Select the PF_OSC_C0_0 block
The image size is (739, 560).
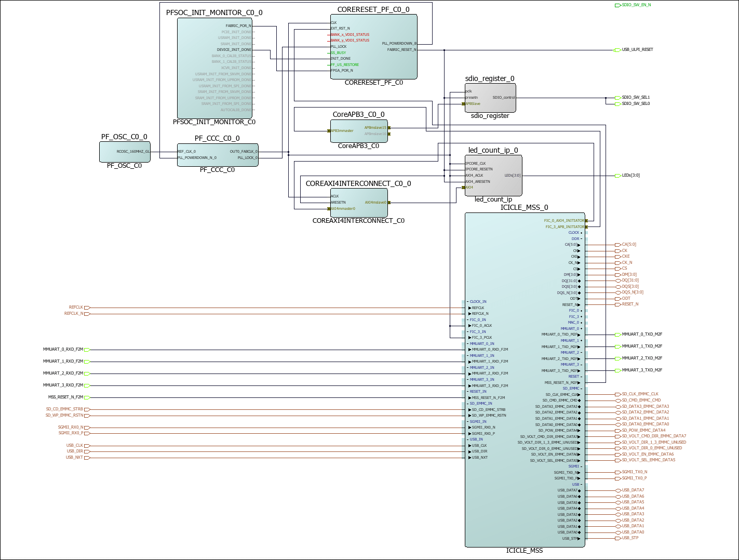tap(125, 152)
